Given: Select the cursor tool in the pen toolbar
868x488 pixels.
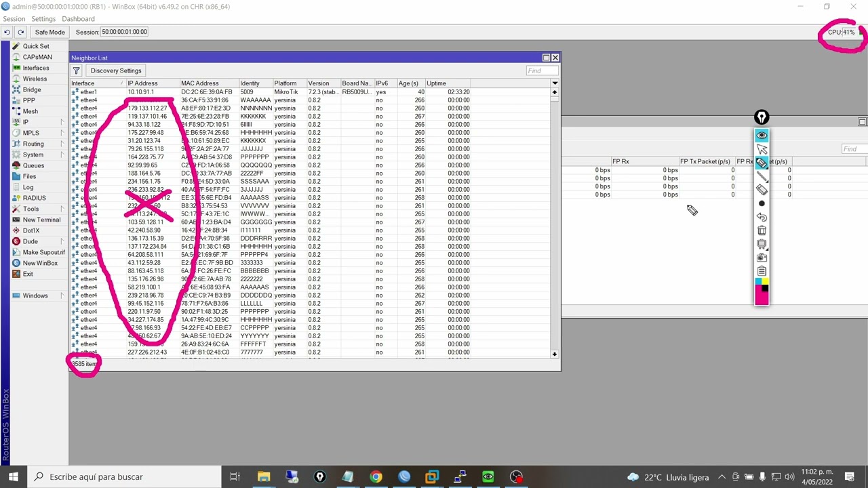Looking at the screenshot, I should 762,149.
